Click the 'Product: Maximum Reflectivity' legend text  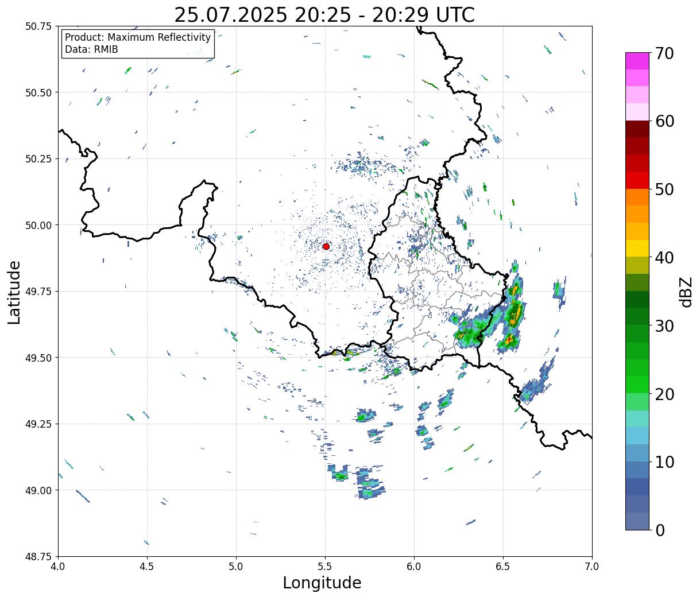tap(138, 37)
